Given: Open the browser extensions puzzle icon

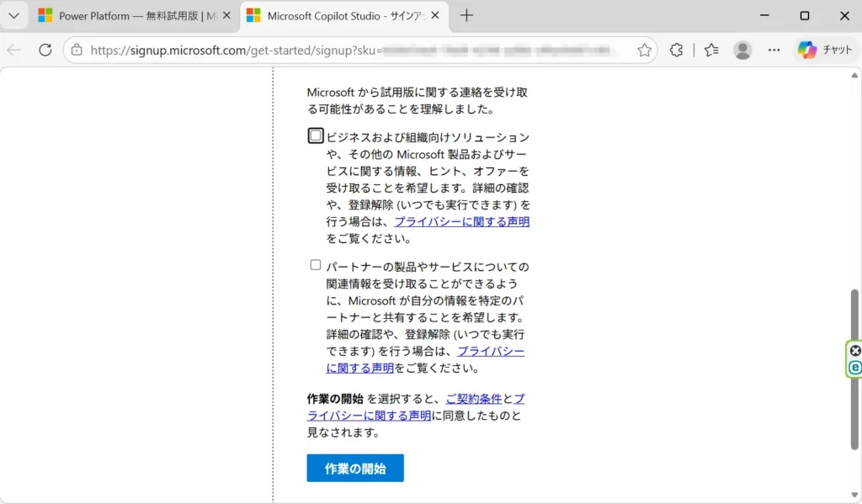Looking at the screenshot, I should 676,50.
